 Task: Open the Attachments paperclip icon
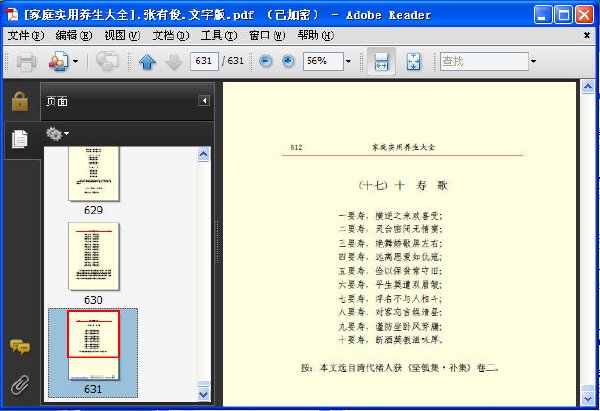point(20,385)
